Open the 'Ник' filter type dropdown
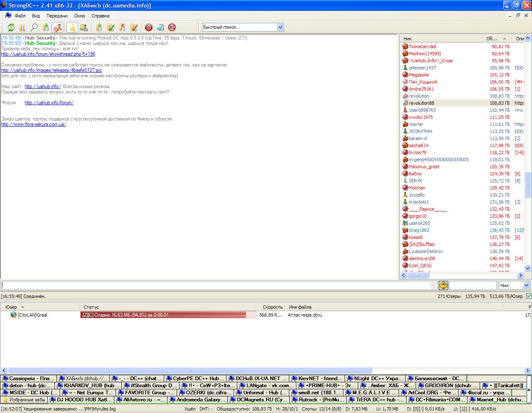Image resolution: width=532 pixels, height=413 pixels. click(526, 285)
